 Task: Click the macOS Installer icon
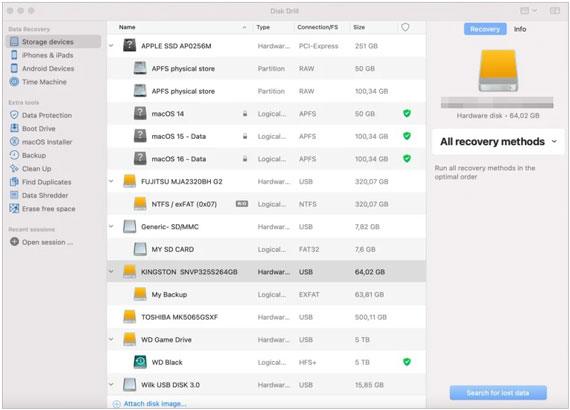tap(14, 142)
